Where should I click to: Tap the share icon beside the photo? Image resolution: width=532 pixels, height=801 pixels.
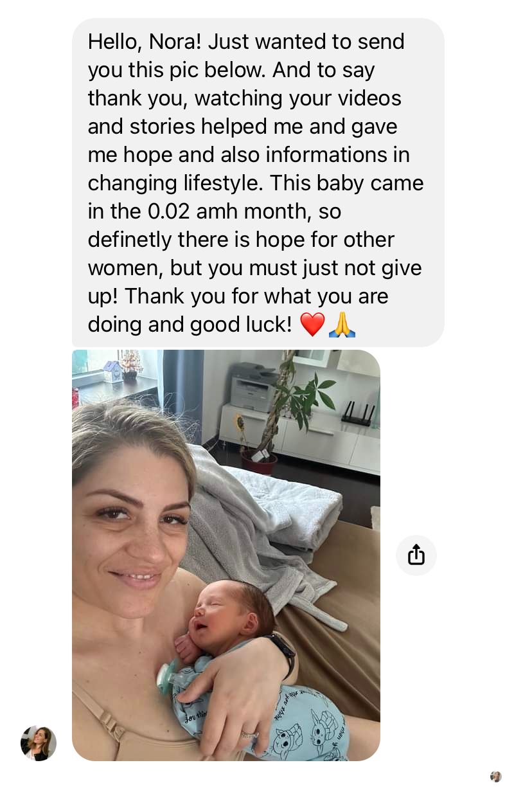pos(416,555)
